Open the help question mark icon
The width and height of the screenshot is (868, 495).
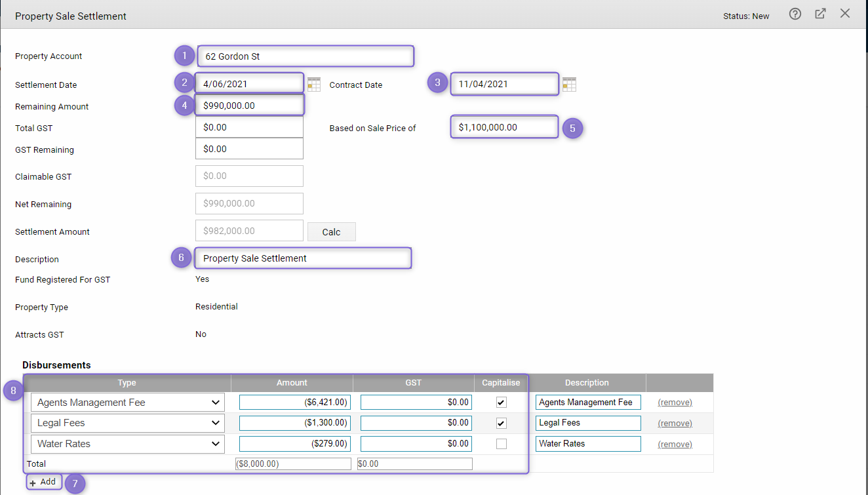tap(795, 14)
